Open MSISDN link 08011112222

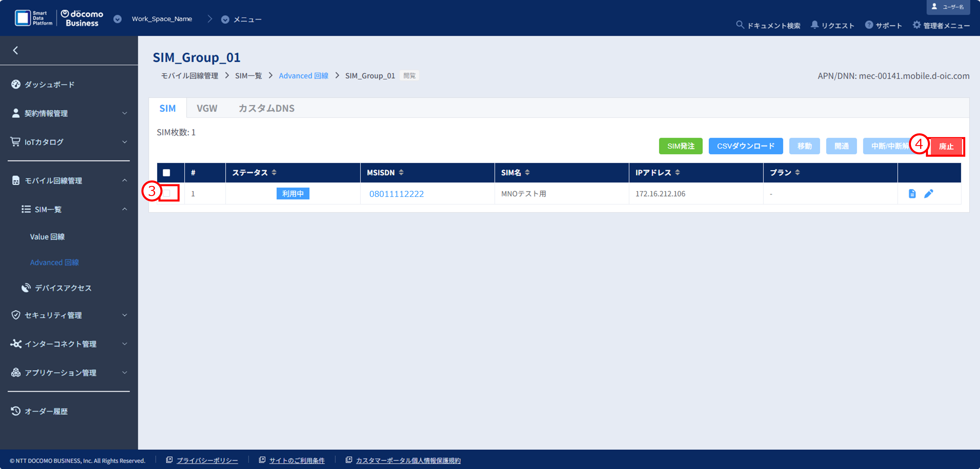pos(396,194)
